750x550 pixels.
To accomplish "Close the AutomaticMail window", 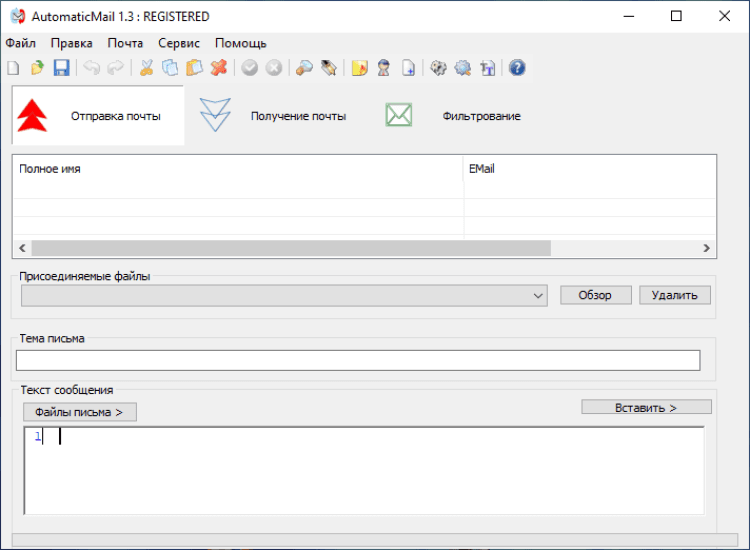I will (x=725, y=16).
